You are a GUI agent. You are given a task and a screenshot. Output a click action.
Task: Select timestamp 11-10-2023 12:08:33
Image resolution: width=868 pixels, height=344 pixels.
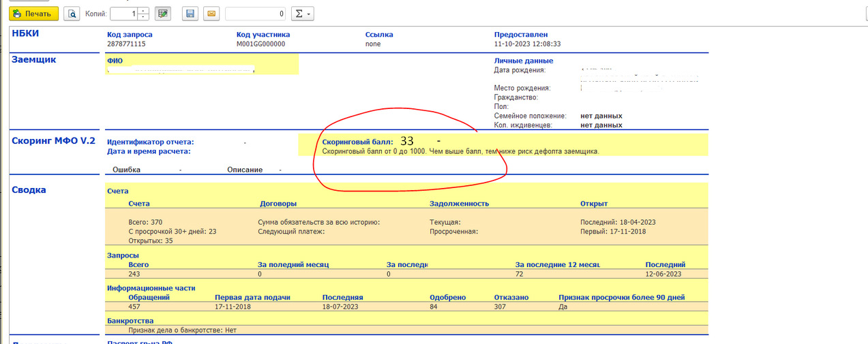(x=527, y=44)
